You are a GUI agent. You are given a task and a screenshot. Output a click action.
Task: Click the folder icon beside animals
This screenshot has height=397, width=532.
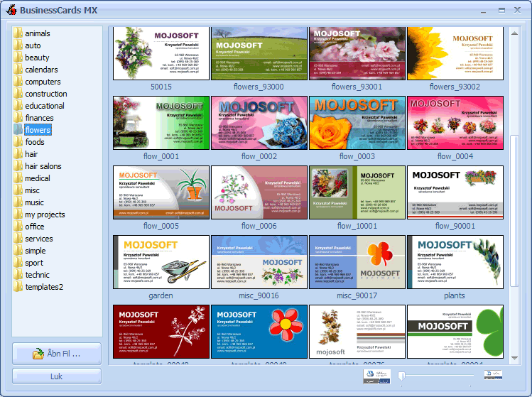pyautogui.click(x=18, y=33)
